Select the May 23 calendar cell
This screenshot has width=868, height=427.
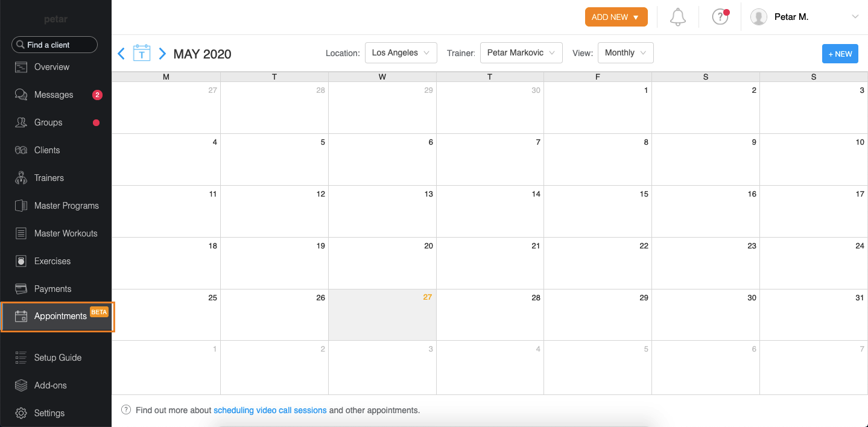coord(706,263)
